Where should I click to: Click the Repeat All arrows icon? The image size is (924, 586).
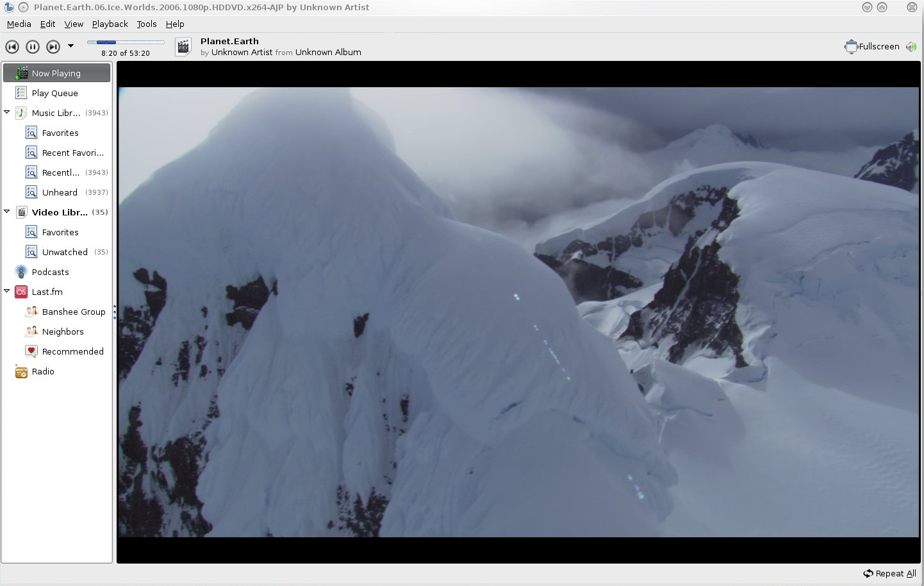point(868,574)
